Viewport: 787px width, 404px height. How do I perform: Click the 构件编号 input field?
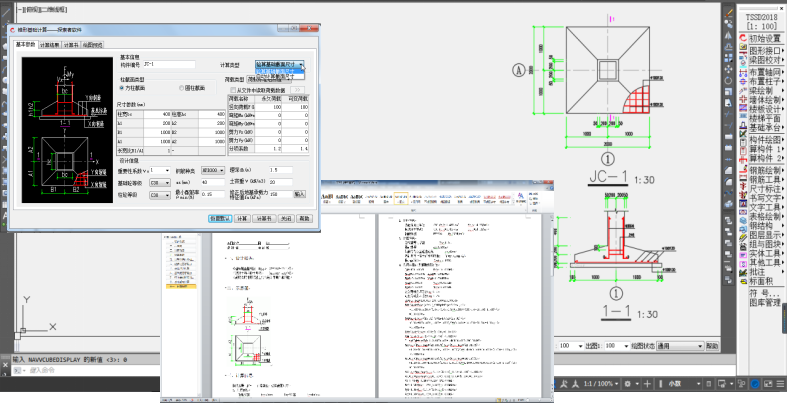coord(169,65)
